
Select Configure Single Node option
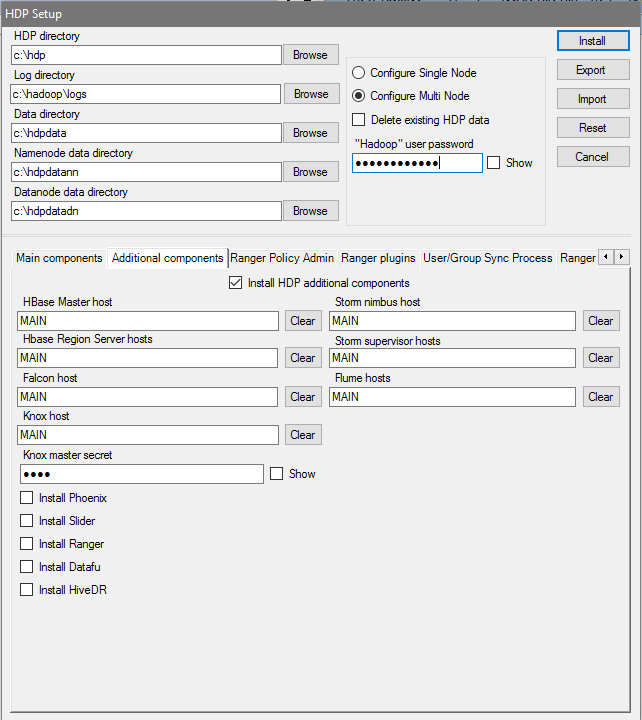coord(359,73)
